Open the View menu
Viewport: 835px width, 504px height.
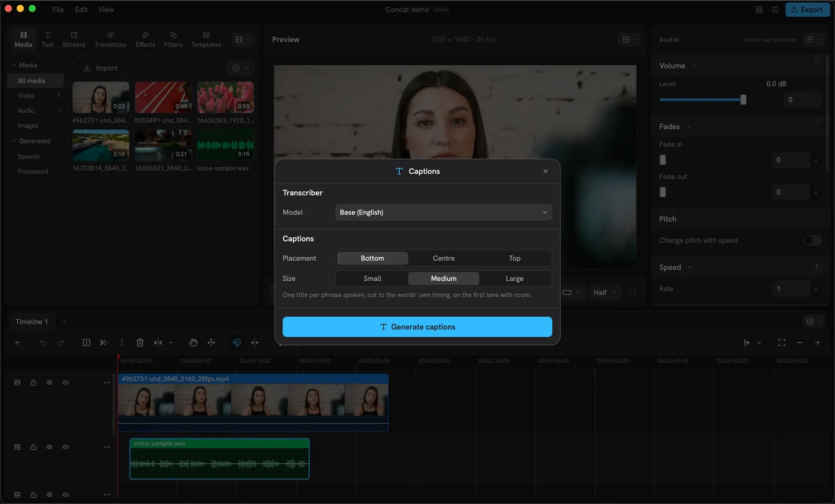pos(106,9)
